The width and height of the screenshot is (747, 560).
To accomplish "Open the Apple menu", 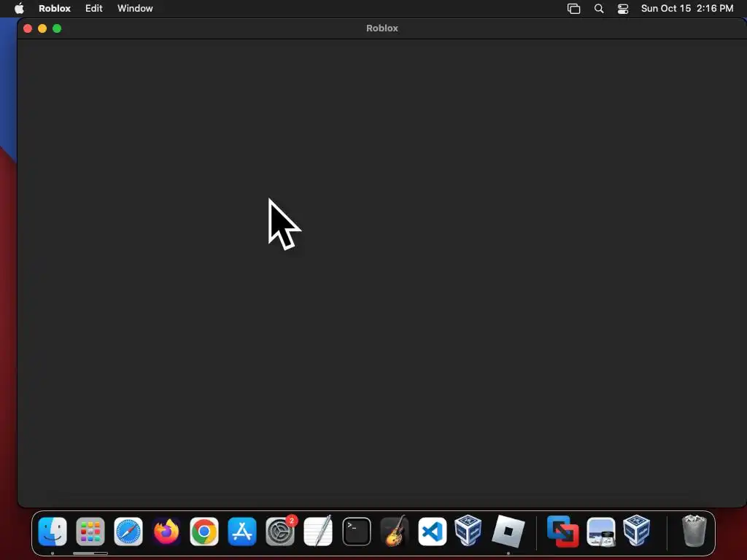I will click(19, 8).
